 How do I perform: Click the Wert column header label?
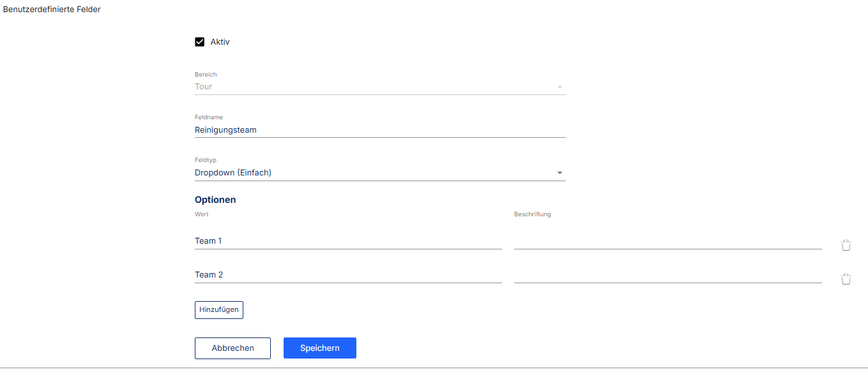point(202,214)
